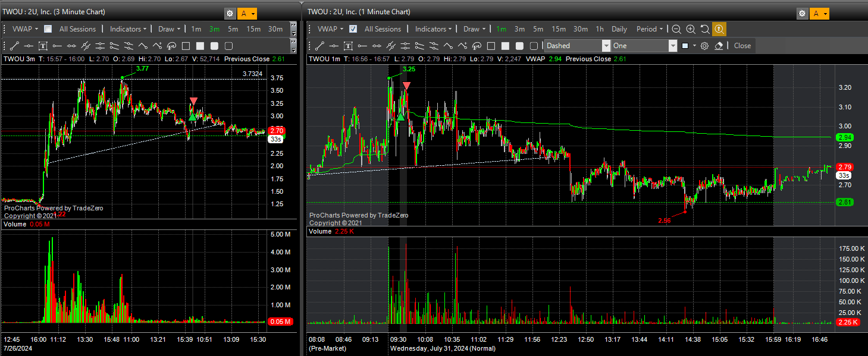Expand the Period dropdown in 1-minute chart
The image size is (868, 356).
click(x=649, y=29)
